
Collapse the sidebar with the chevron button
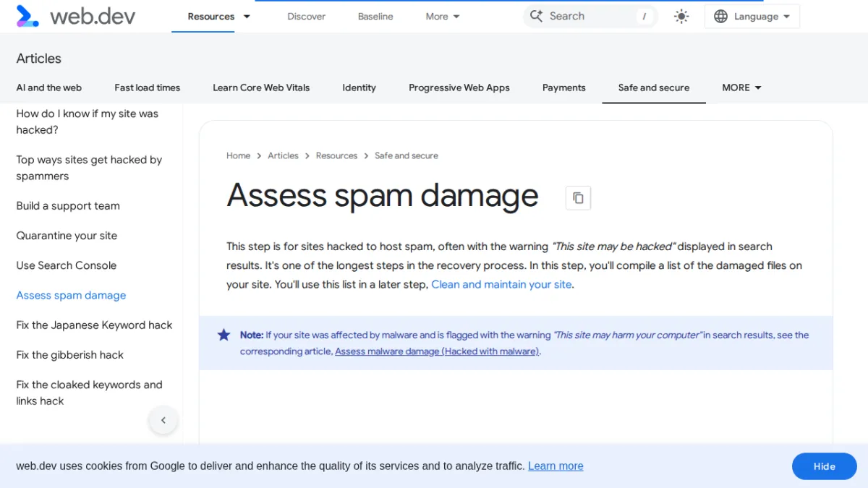pyautogui.click(x=163, y=420)
